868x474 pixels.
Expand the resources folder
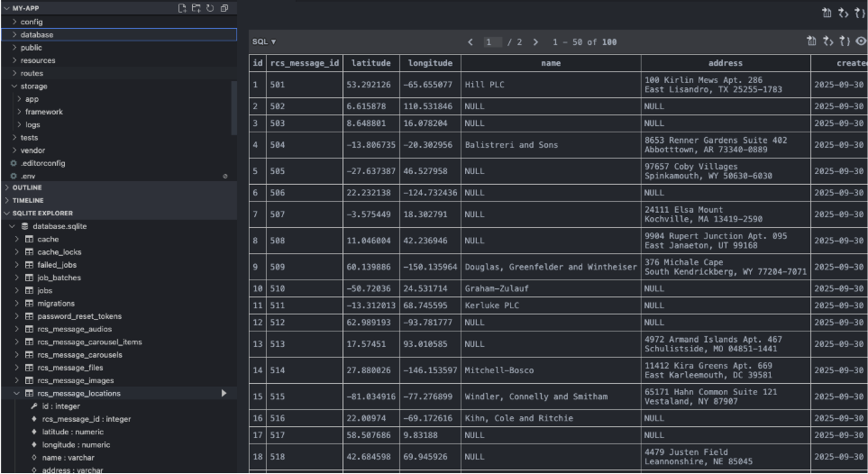coord(15,60)
